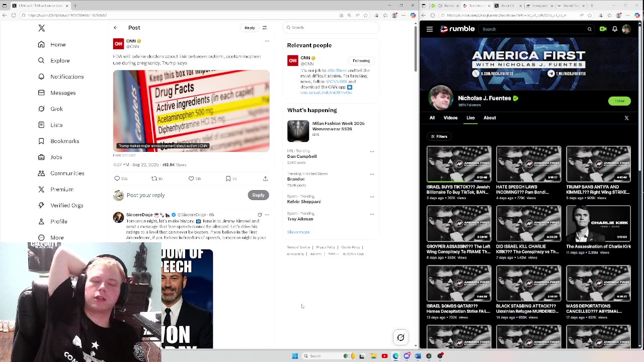Click the Post your reply text field

(x=186, y=195)
